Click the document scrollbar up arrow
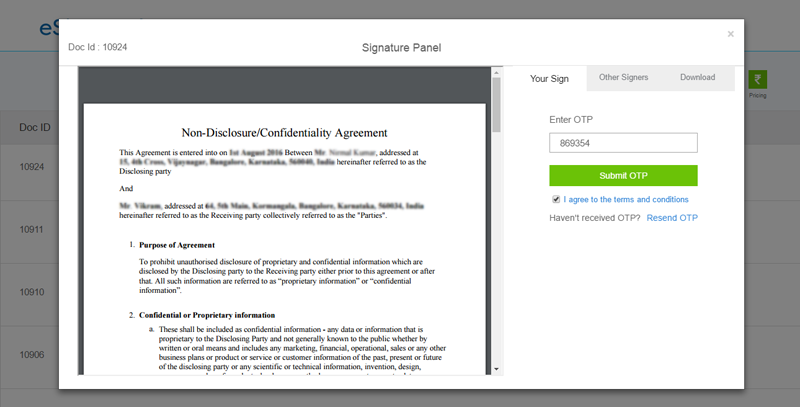This screenshot has width=800, height=407. (x=496, y=73)
